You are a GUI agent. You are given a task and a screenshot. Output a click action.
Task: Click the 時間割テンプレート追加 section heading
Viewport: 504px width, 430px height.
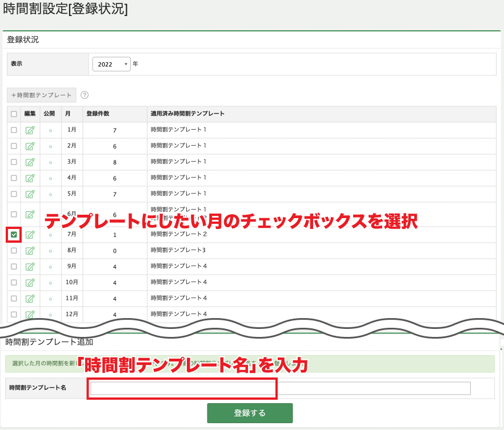pos(49,342)
